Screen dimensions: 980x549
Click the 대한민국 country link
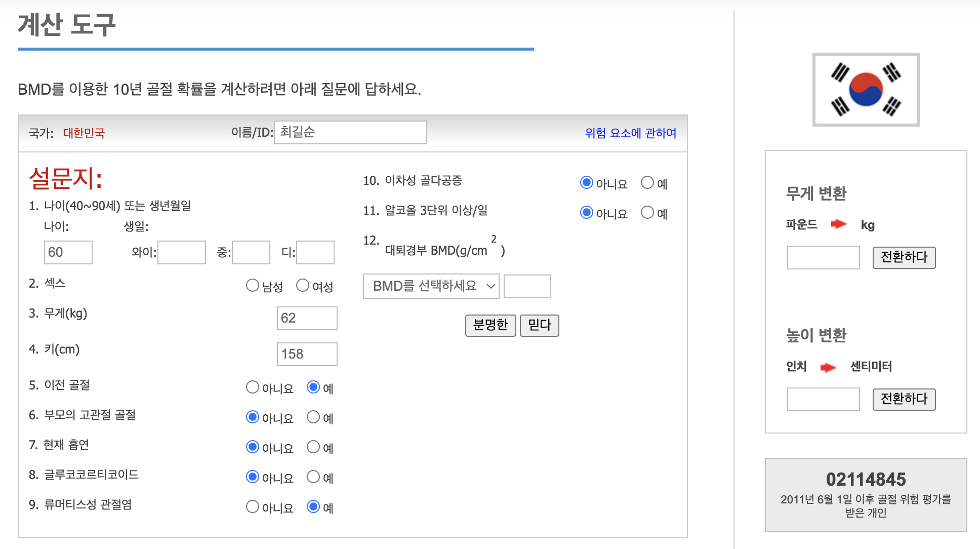click(84, 133)
